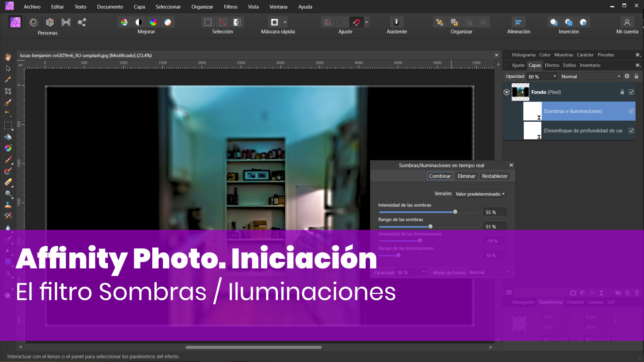Open Layers panel blend mode Normal dropdown
This screenshot has height=362, width=644.
[x=591, y=76]
